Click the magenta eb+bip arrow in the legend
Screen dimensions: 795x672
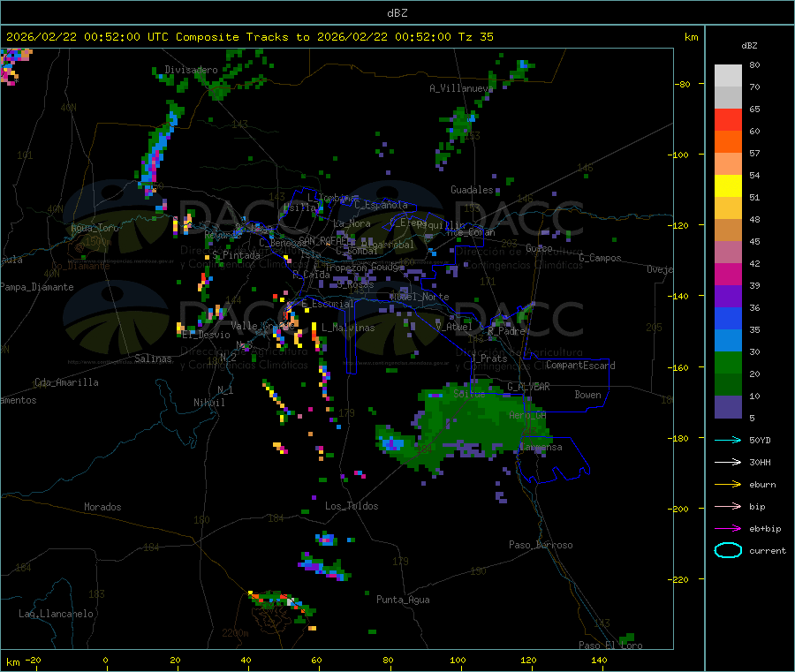click(x=728, y=529)
